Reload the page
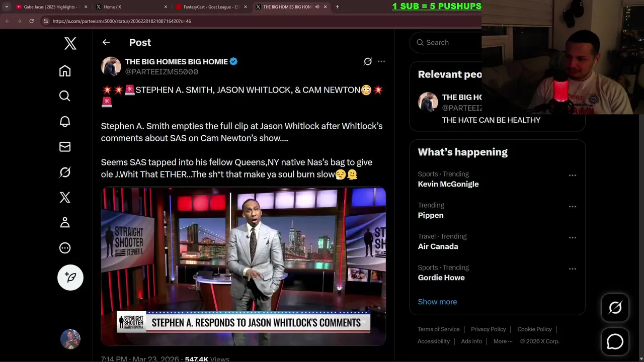 coord(31,21)
